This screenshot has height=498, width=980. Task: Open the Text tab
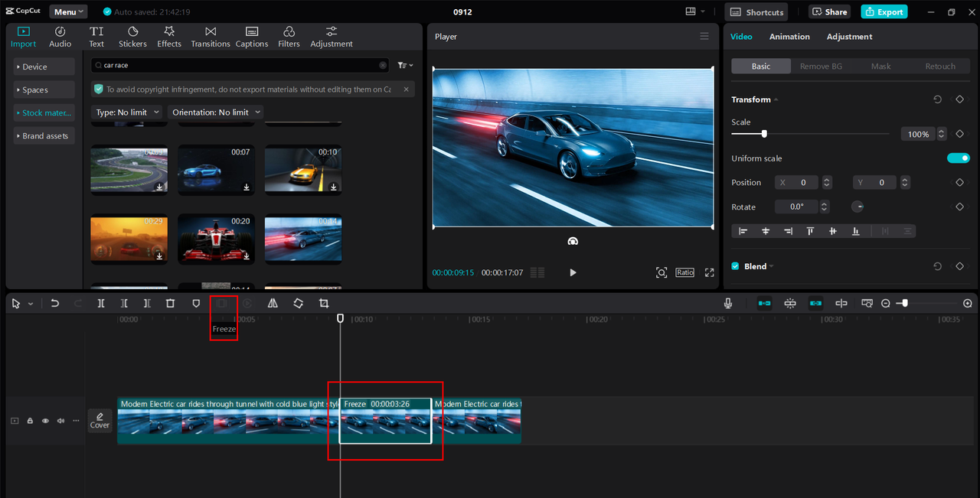(x=96, y=37)
